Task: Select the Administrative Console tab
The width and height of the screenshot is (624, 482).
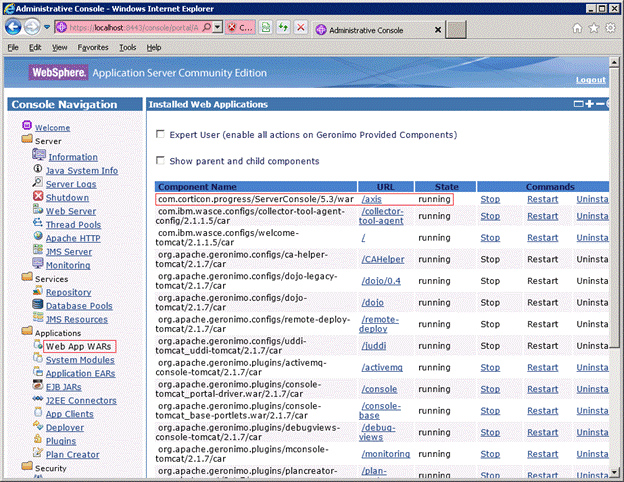Action: 364,30
